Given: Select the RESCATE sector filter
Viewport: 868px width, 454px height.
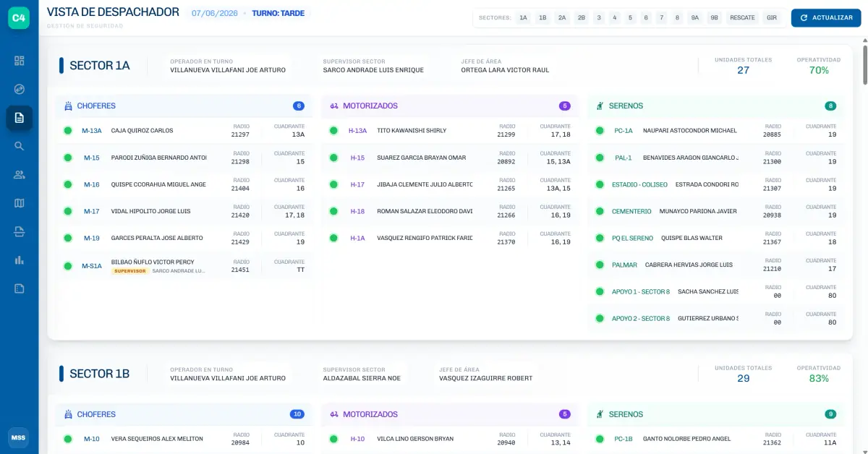Looking at the screenshot, I should [742, 17].
